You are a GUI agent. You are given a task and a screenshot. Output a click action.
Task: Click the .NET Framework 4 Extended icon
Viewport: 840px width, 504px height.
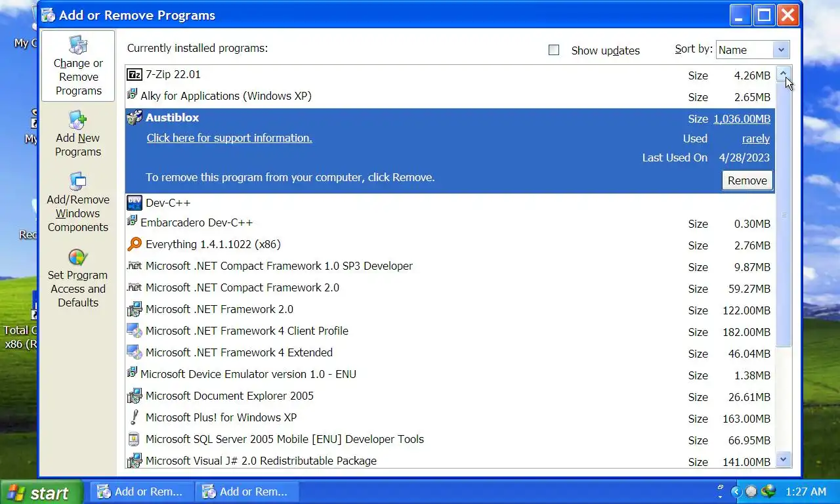coord(135,352)
